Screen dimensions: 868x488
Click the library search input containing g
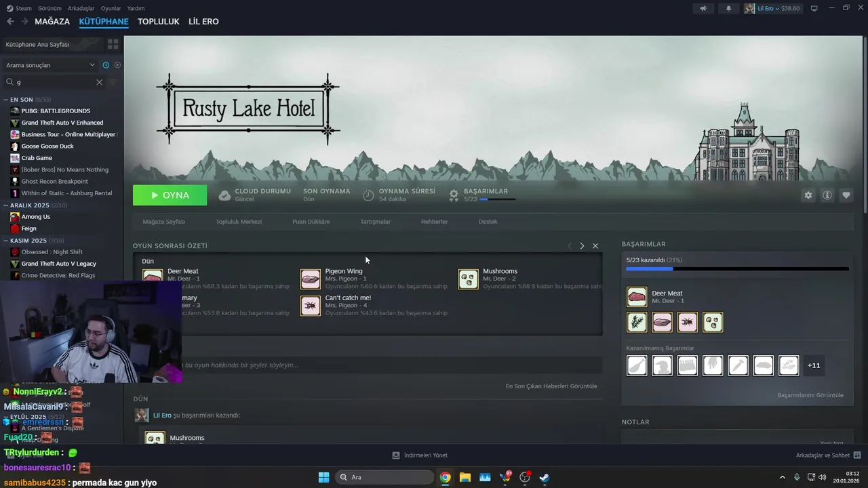[54, 82]
